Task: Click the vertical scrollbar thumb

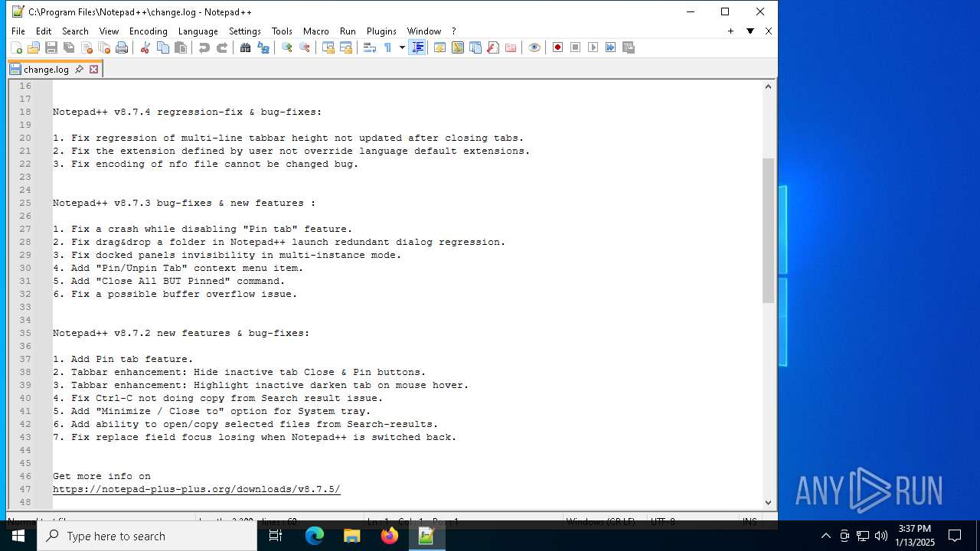Action: point(768,230)
